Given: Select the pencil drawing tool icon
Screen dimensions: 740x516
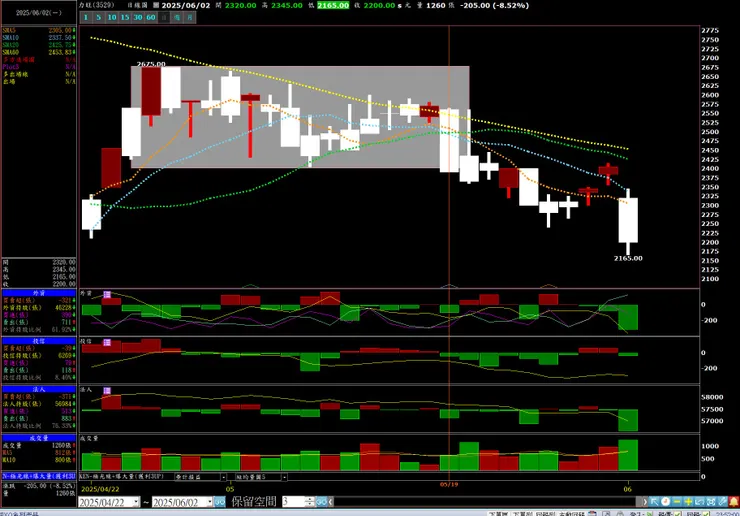Looking at the screenshot, I should pos(722,502).
